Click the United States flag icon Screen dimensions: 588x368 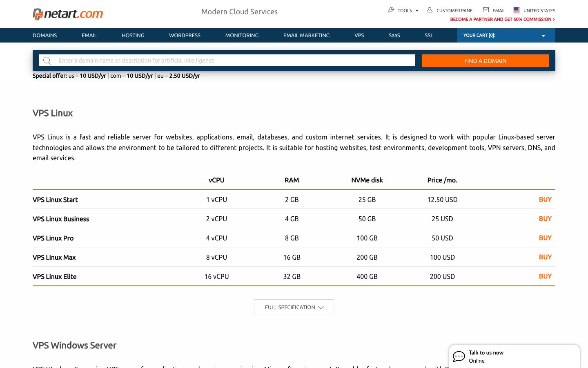[517, 10]
